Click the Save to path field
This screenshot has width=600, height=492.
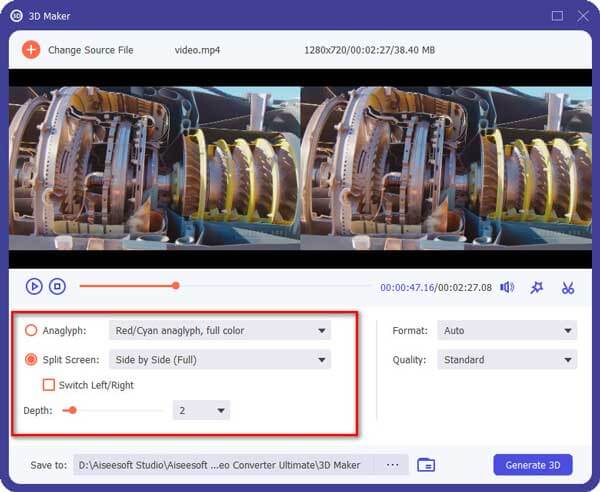click(x=224, y=464)
